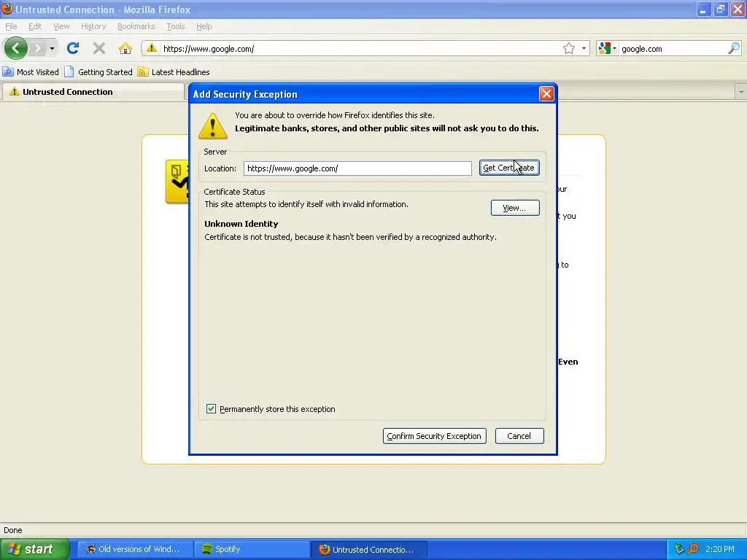
Task: Click the warning site identity icon in address bar
Action: coord(152,48)
